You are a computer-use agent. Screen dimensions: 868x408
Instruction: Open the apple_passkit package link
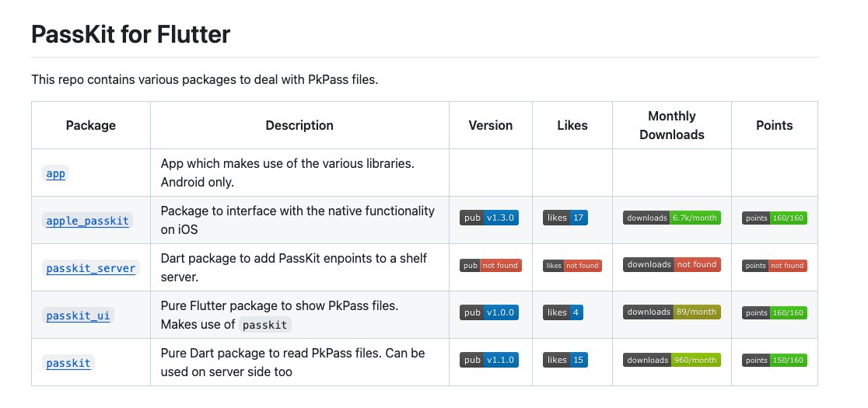[87, 221]
